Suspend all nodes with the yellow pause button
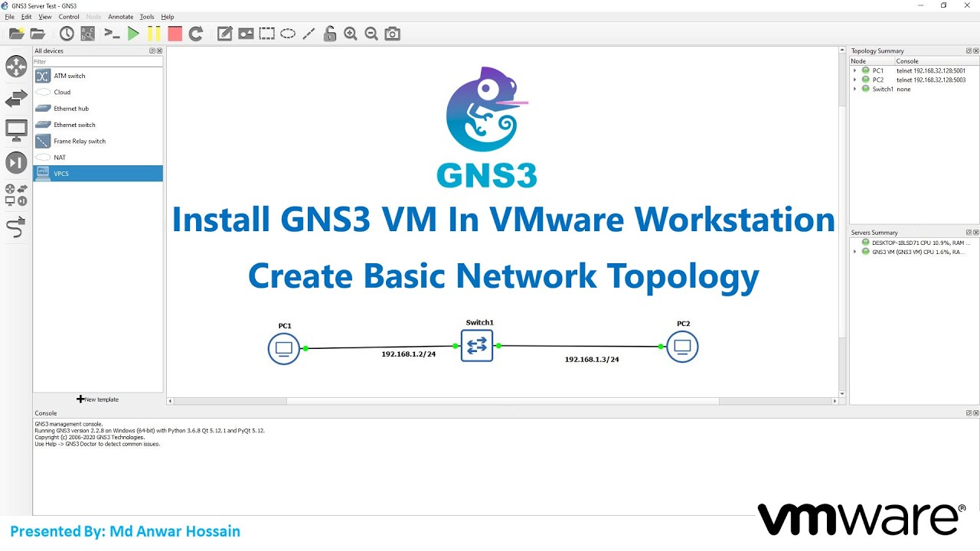The height and width of the screenshot is (551, 980). tap(154, 34)
